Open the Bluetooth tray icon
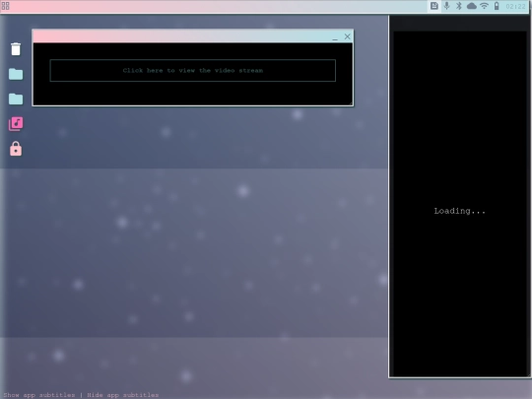Image resolution: width=532 pixels, height=399 pixels. (x=459, y=6)
